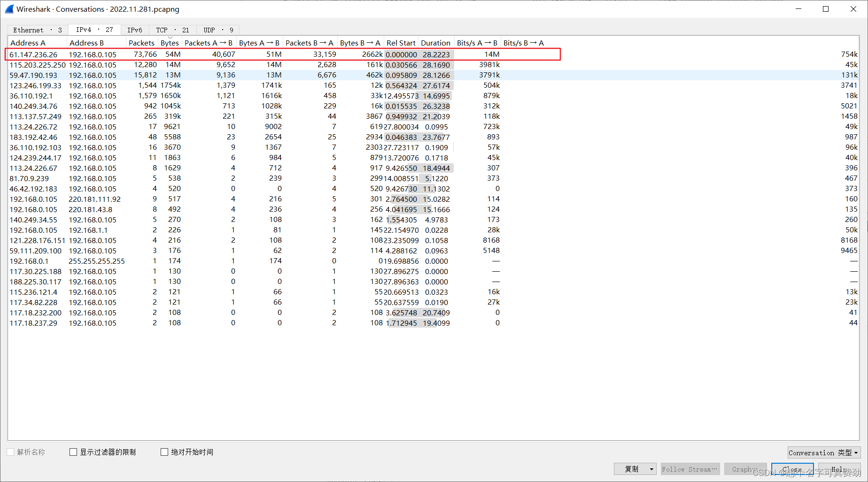Enable the 显示过滤器的限制 checkbox

click(x=73, y=452)
